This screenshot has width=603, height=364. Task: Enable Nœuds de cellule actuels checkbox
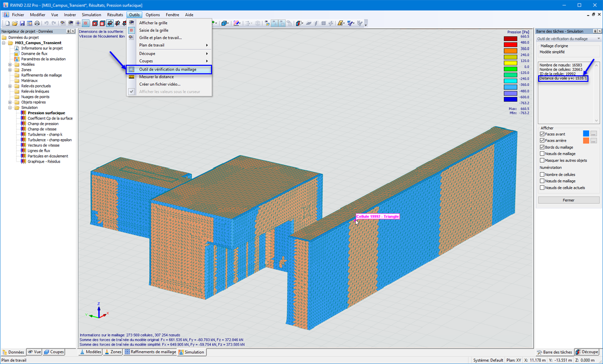point(542,188)
